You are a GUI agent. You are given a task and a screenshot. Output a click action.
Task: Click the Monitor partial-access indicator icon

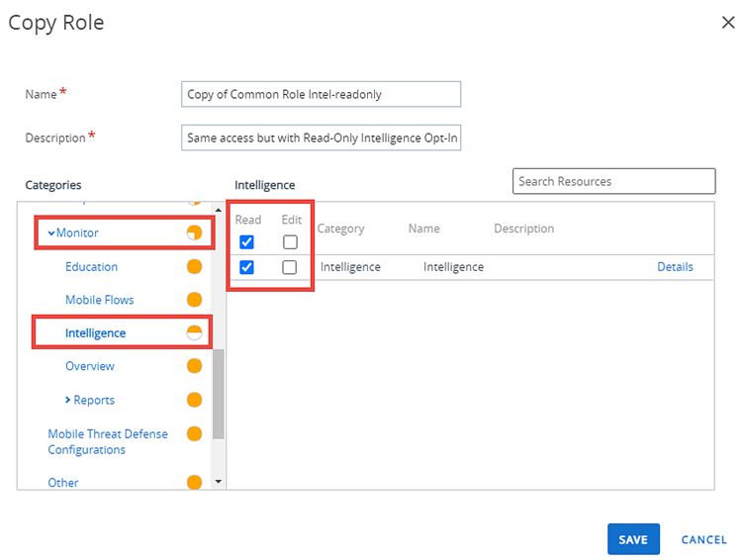coord(194,233)
